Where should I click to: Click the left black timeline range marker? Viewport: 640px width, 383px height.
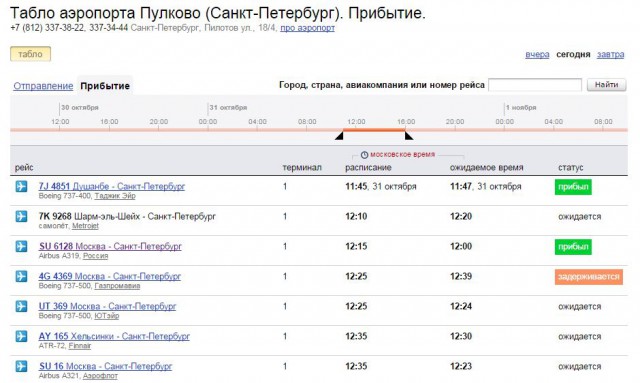(339, 136)
